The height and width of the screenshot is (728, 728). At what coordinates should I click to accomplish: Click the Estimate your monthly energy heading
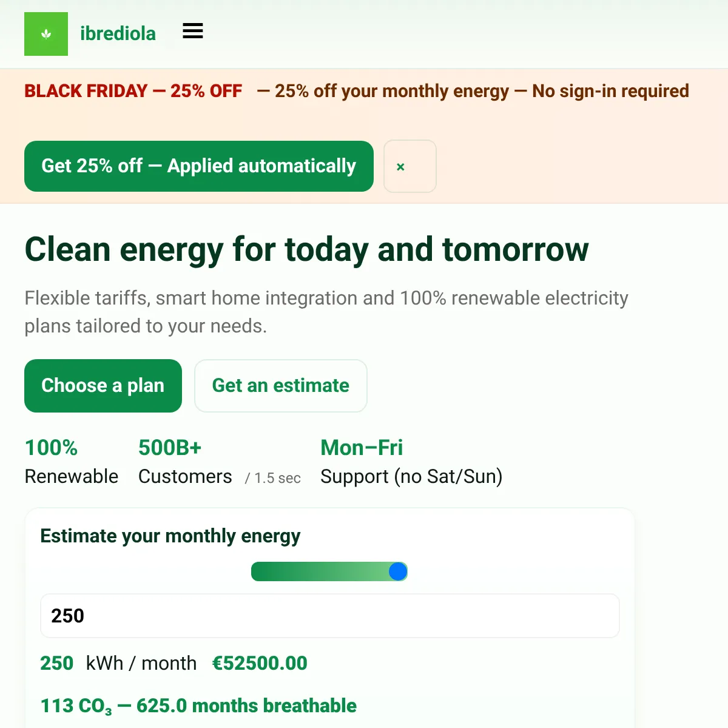(x=170, y=536)
